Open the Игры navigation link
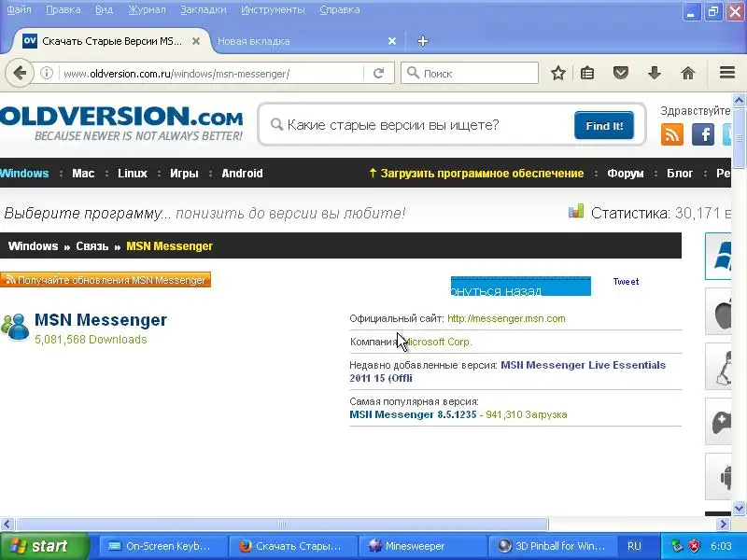This screenshot has width=747, height=560. [184, 173]
